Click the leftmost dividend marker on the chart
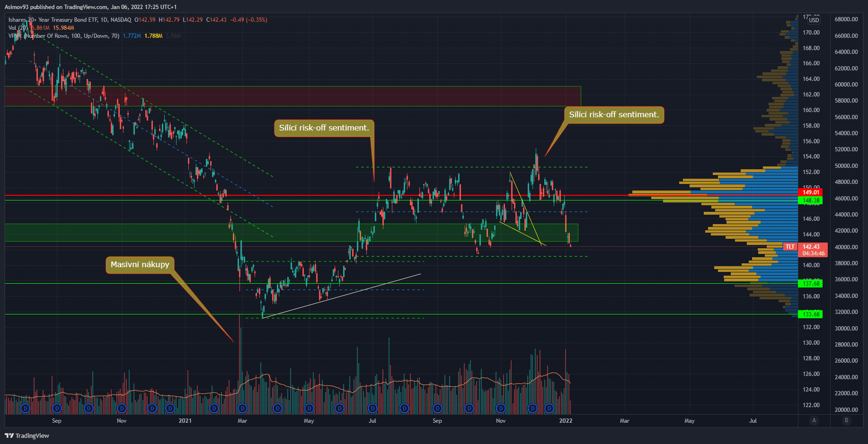Screen dimensions: 868x444 [x=26, y=408]
